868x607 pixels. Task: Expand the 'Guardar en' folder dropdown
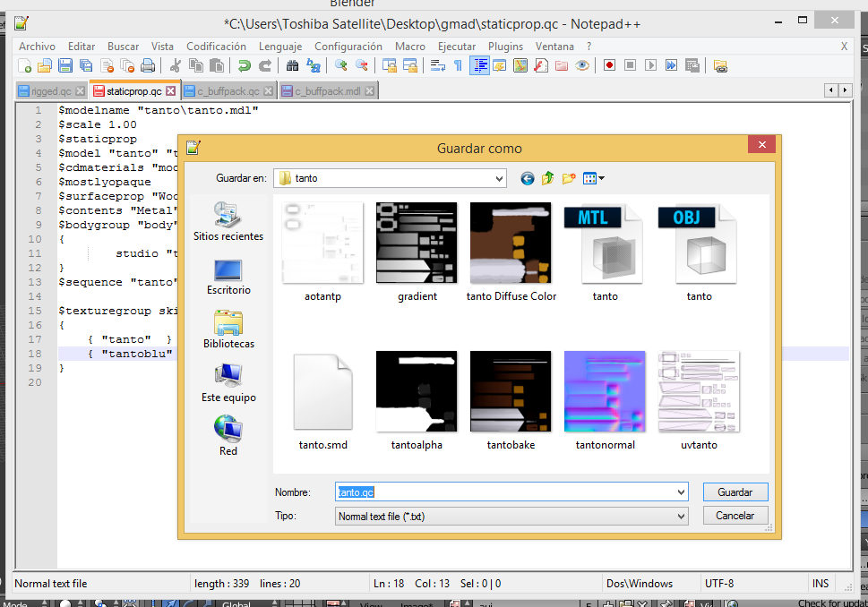[499, 178]
